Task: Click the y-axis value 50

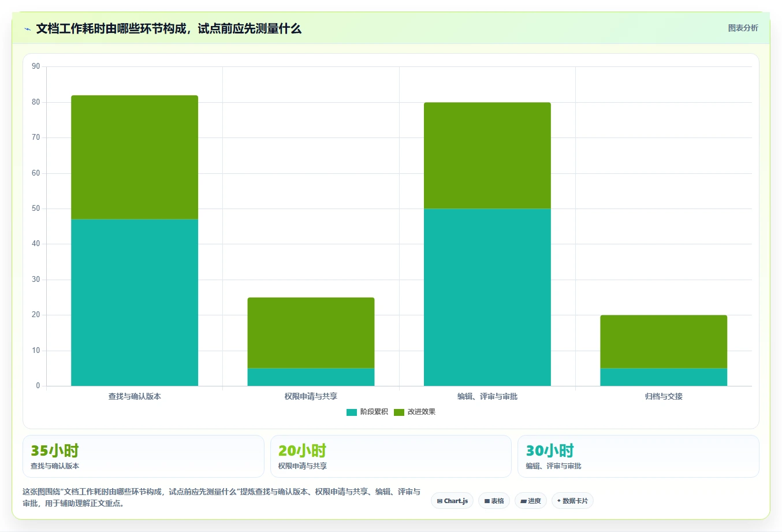Action: point(36,209)
